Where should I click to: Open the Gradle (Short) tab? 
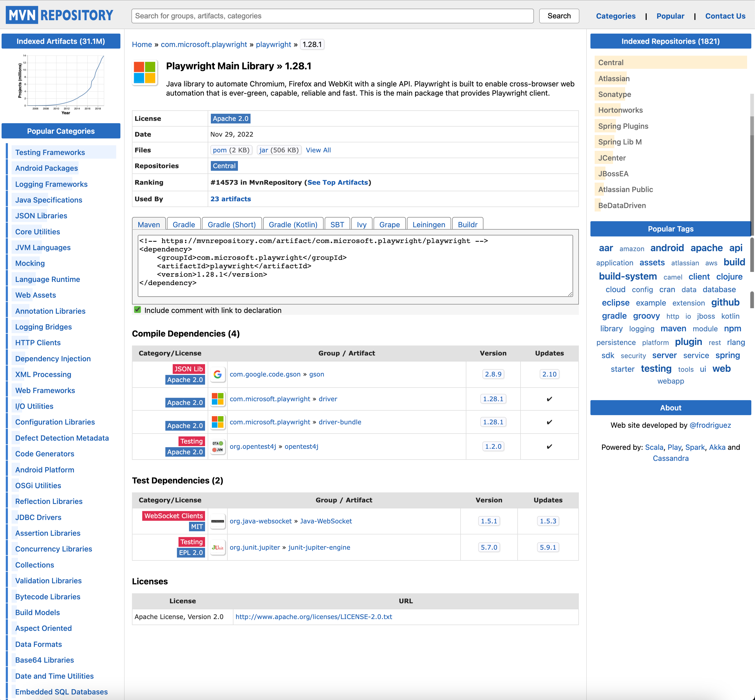[232, 224]
